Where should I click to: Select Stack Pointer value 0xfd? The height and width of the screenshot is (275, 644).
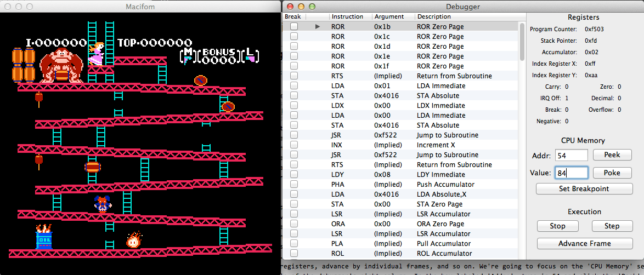(x=591, y=41)
